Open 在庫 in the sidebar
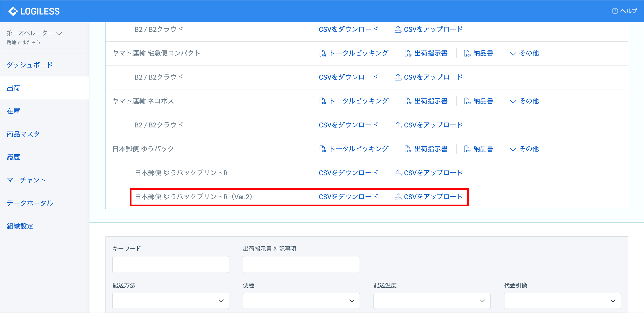 (x=13, y=111)
